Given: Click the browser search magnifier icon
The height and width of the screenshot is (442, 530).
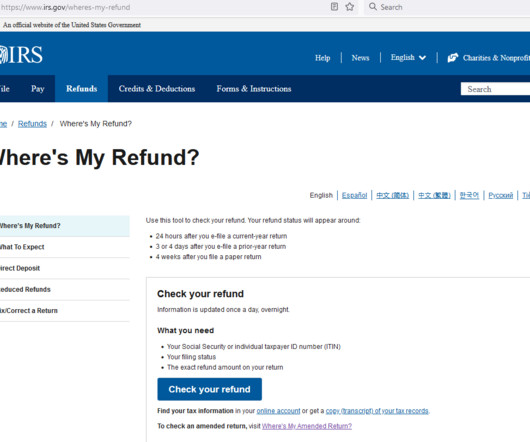Looking at the screenshot, I should coord(372,7).
